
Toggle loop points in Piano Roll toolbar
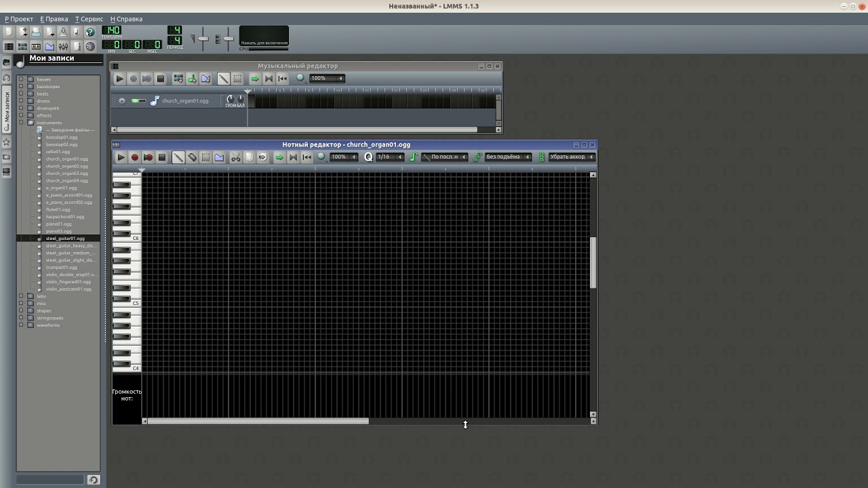pos(293,157)
